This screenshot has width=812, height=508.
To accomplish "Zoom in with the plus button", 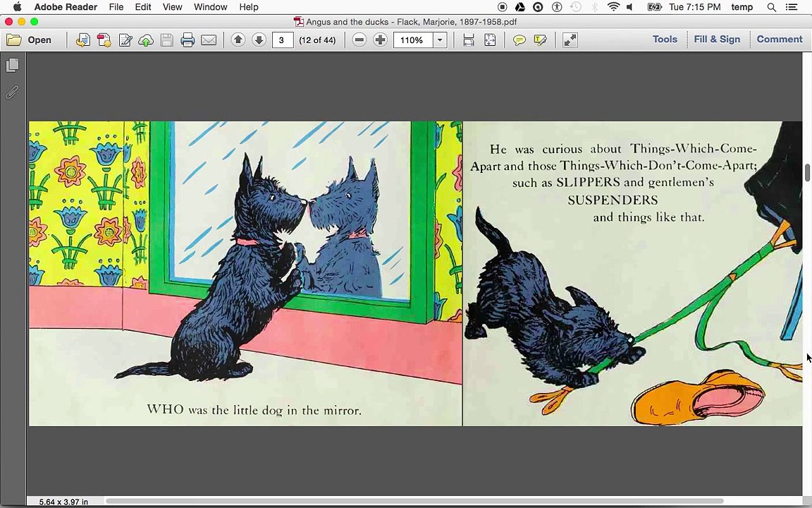I will pyautogui.click(x=380, y=40).
